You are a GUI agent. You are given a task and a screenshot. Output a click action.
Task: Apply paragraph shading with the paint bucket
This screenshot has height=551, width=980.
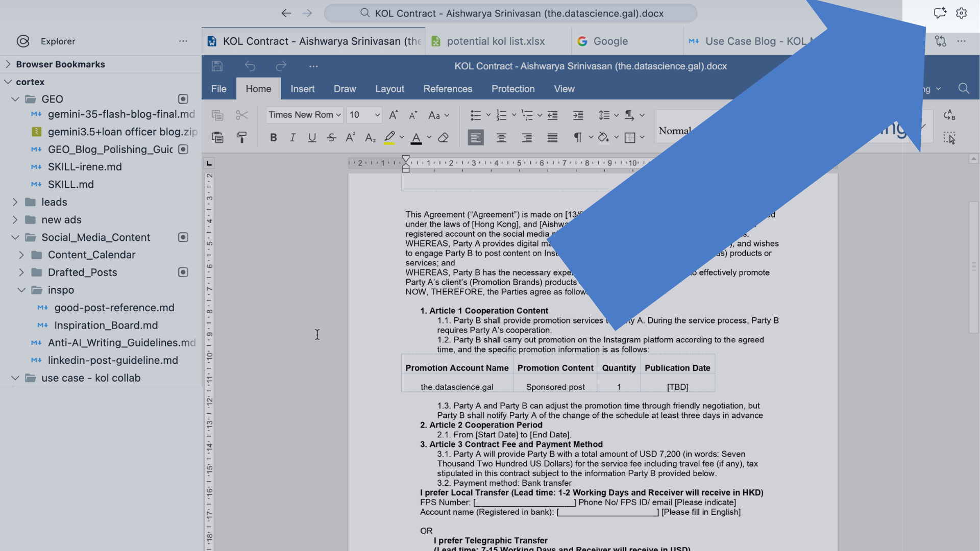(x=604, y=138)
